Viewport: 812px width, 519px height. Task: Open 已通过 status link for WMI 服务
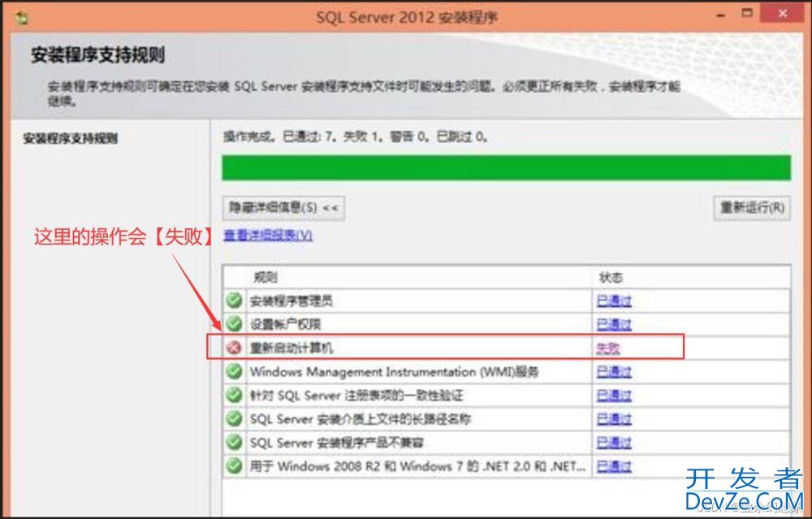tap(614, 372)
